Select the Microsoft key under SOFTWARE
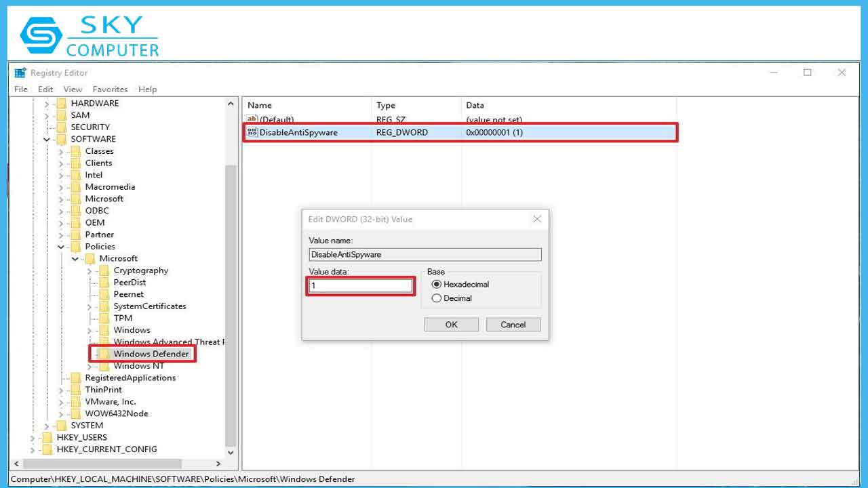Viewport: 868px width, 488px height. pyautogui.click(x=104, y=199)
